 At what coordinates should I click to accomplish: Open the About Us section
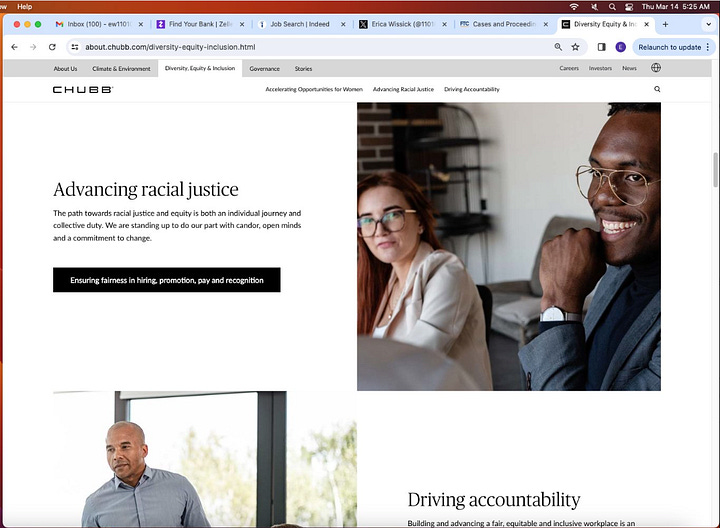coord(65,68)
